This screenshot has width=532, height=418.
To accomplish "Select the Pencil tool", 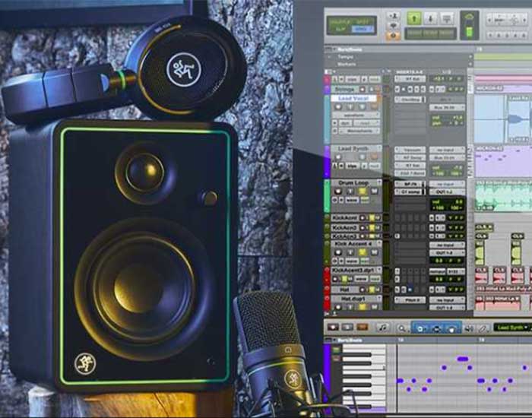I will [x=483, y=328].
